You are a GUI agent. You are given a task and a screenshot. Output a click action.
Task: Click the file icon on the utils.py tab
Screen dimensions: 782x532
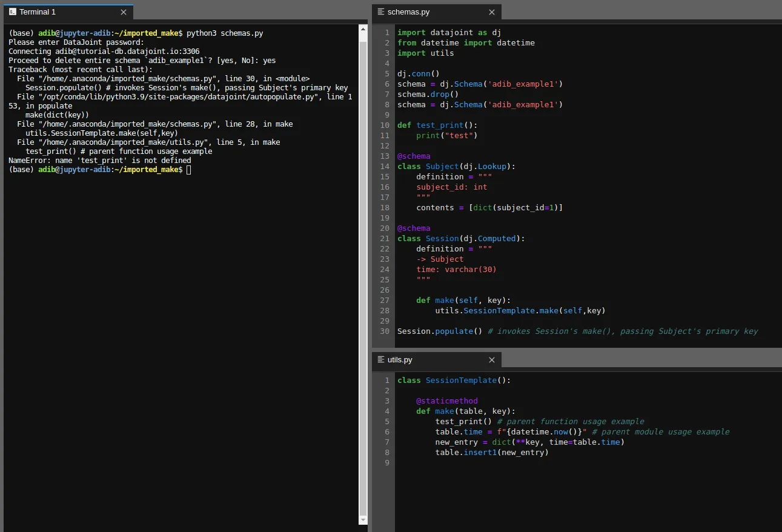[x=380, y=360]
